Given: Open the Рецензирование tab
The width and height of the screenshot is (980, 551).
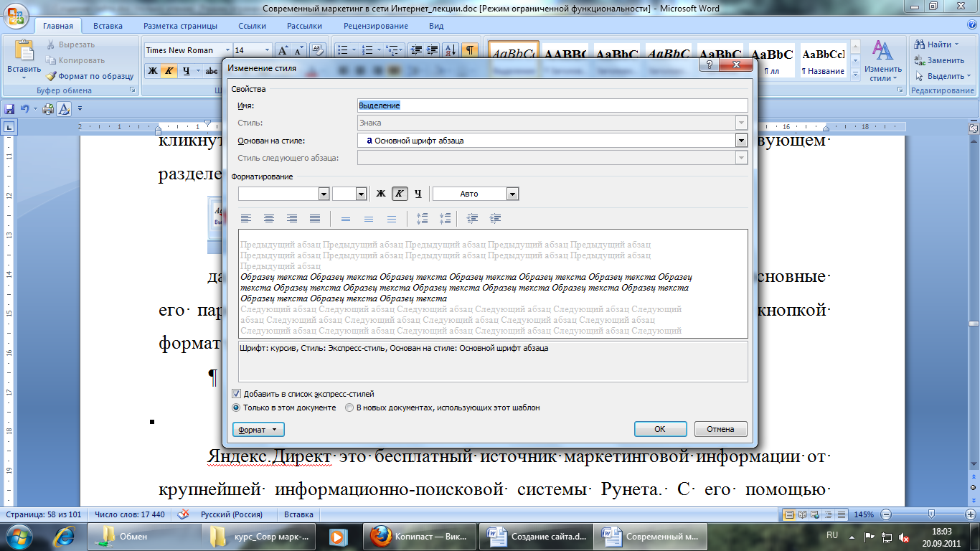Looking at the screenshot, I should click(376, 26).
